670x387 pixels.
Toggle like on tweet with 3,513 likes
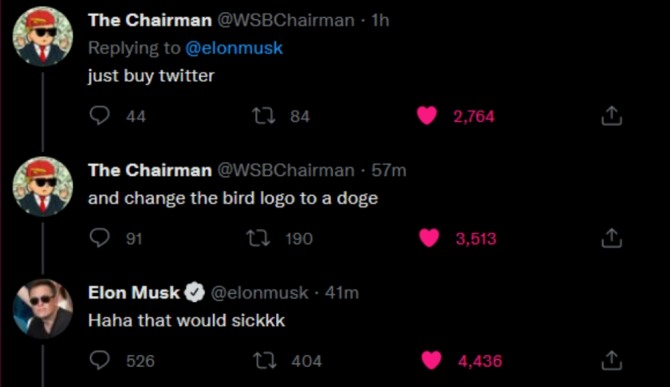click(429, 238)
